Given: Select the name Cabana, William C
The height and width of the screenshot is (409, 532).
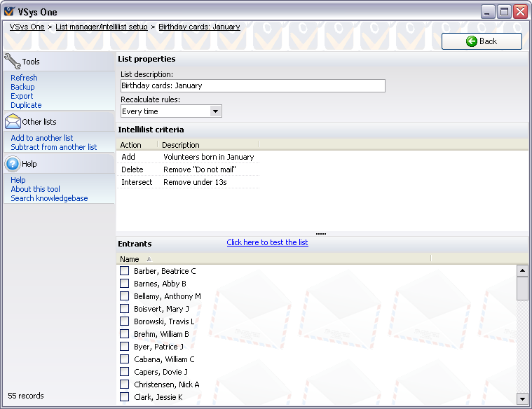Looking at the screenshot, I should (x=164, y=359).
